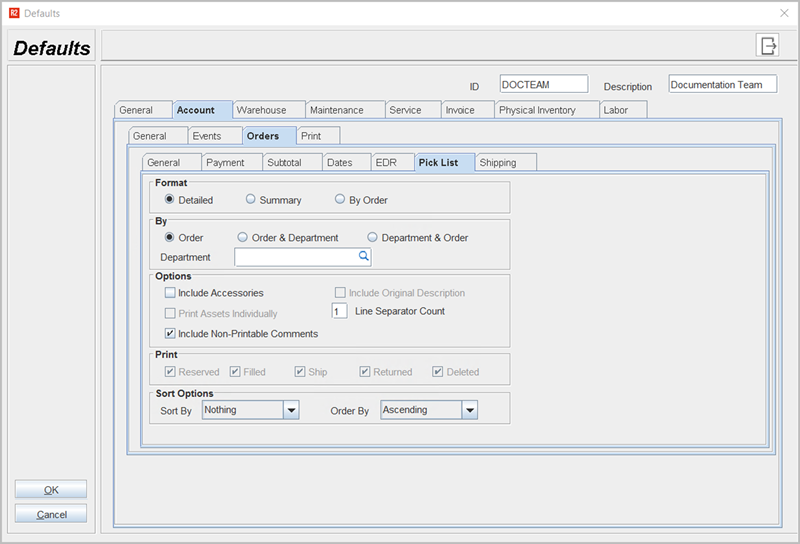Select the Summary format radio button
The height and width of the screenshot is (544, 800).
click(x=251, y=200)
